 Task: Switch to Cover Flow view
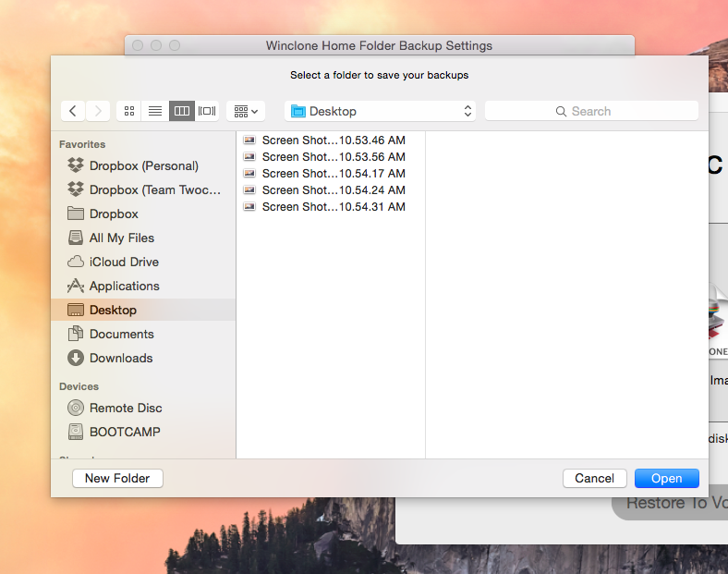(207, 111)
